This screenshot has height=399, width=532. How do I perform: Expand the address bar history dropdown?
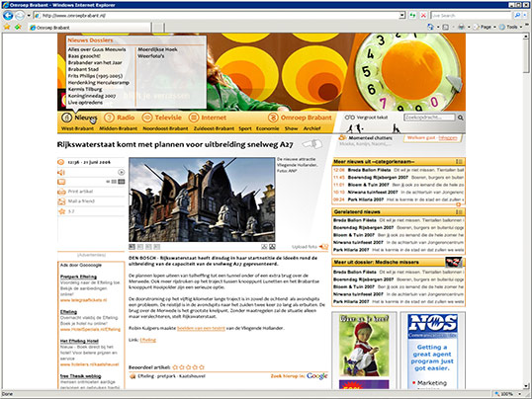click(402, 15)
